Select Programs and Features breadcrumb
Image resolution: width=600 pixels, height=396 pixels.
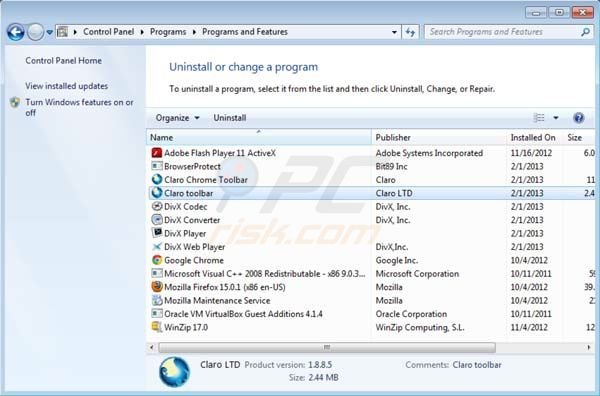pos(245,32)
